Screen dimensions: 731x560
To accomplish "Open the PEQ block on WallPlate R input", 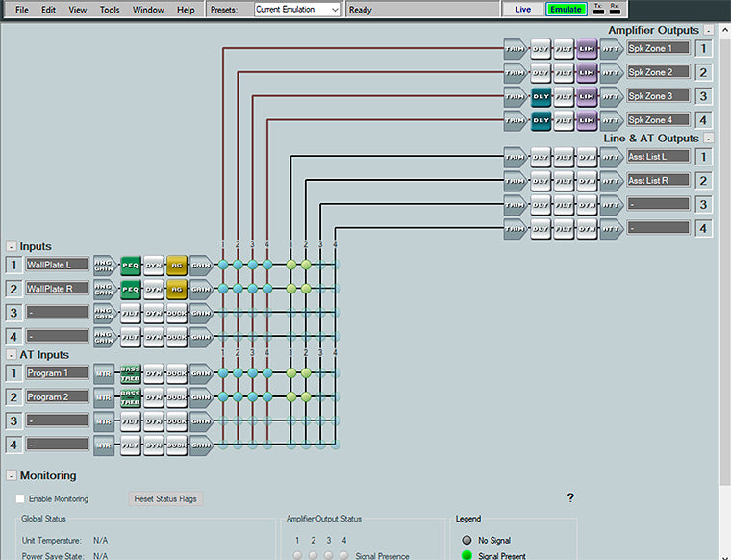I will (131, 289).
